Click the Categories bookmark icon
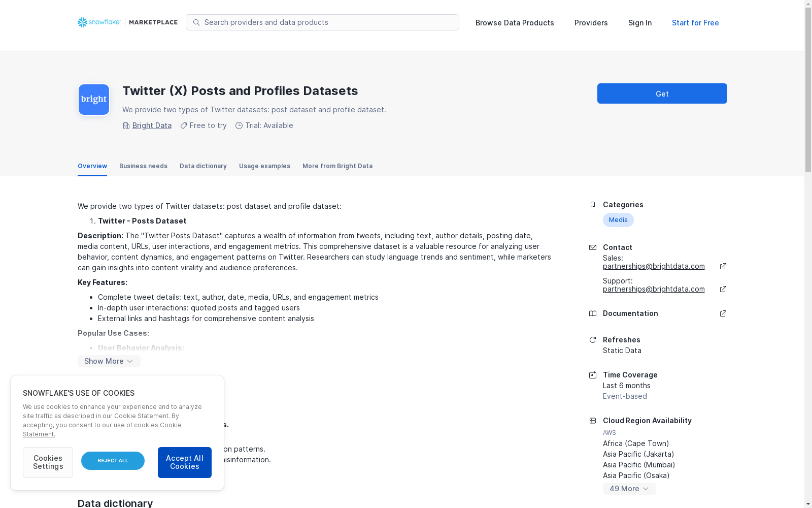This screenshot has width=812, height=508. pyautogui.click(x=592, y=205)
